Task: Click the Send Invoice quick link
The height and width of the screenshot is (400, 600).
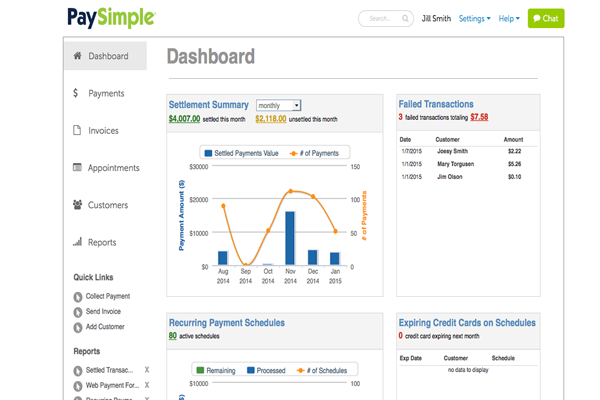Action: pos(103,312)
